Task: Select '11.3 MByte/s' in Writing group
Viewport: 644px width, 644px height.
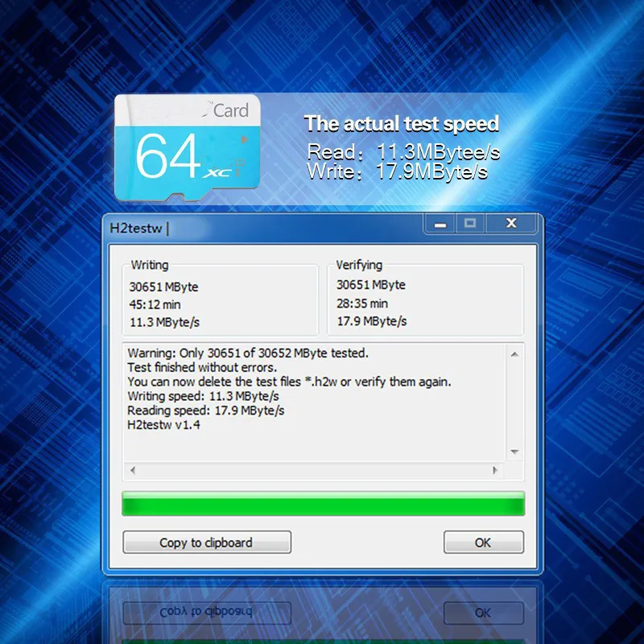Action: (x=164, y=323)
